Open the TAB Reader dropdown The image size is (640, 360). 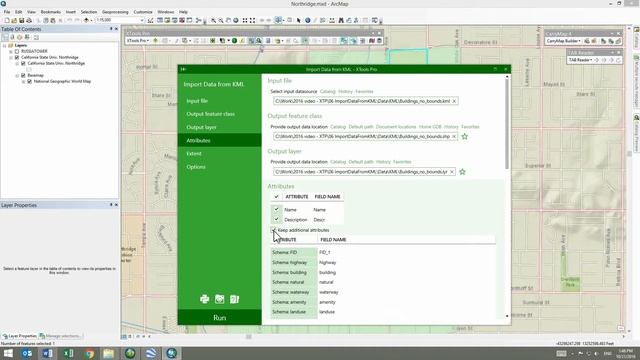pyautogui.click(x=580, y=60)
